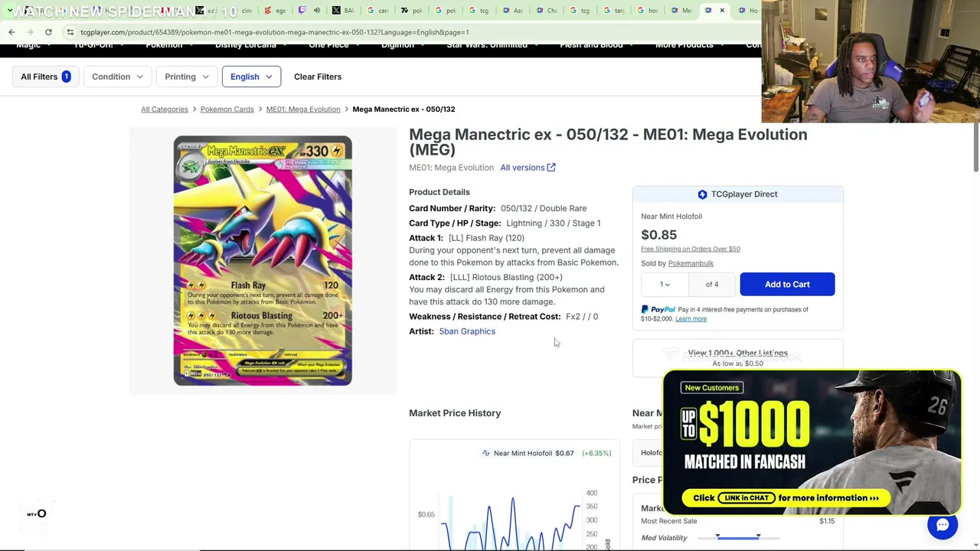980x551 pixels.
Task: Switch to the Google tab labeled 'hov'
Action: pos(646,11)
